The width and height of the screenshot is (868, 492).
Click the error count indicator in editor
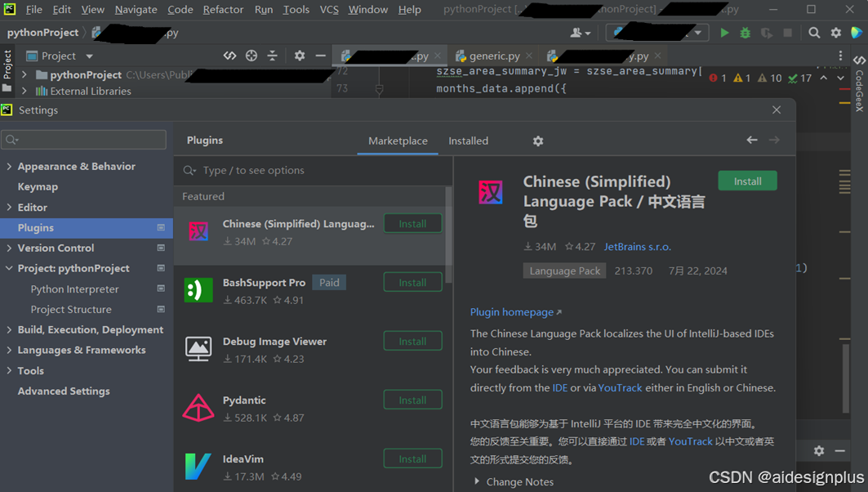[x=718, y=78]
